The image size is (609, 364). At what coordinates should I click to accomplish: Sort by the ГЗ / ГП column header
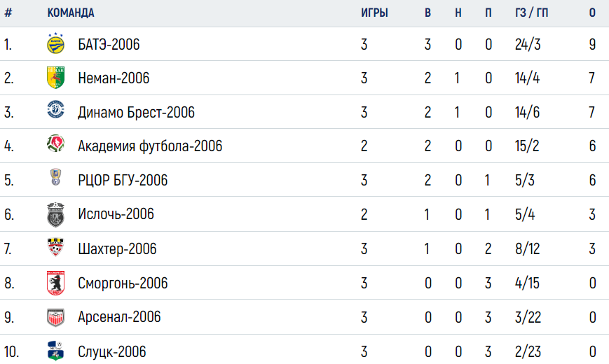pyautogui.click(x=532, y=13)
